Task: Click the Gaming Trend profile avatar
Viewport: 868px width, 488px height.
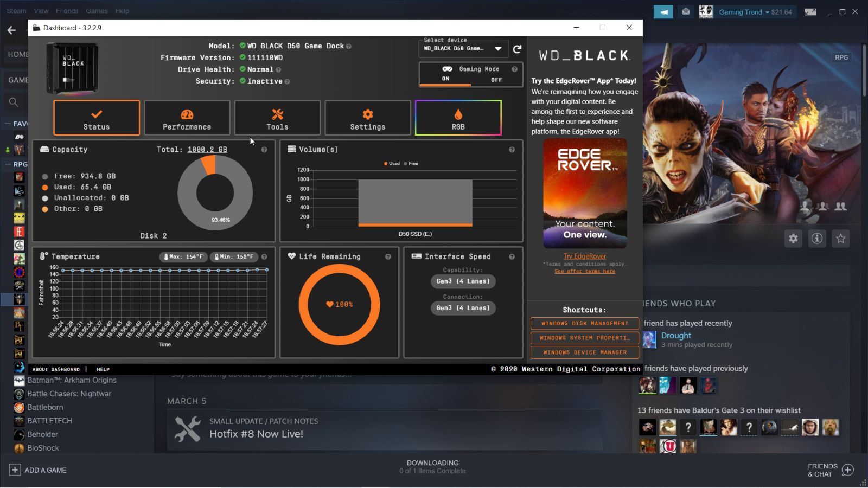Action: 706,12
